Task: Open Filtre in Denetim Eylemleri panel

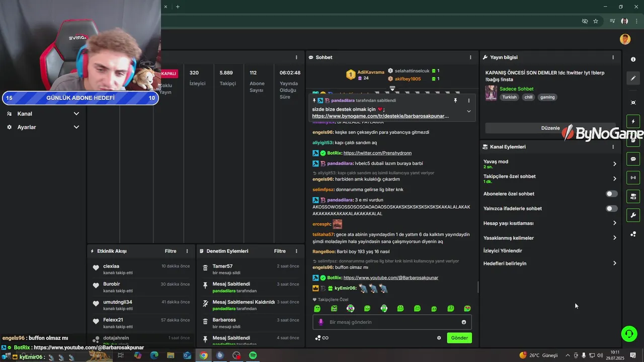Action: 280,251
